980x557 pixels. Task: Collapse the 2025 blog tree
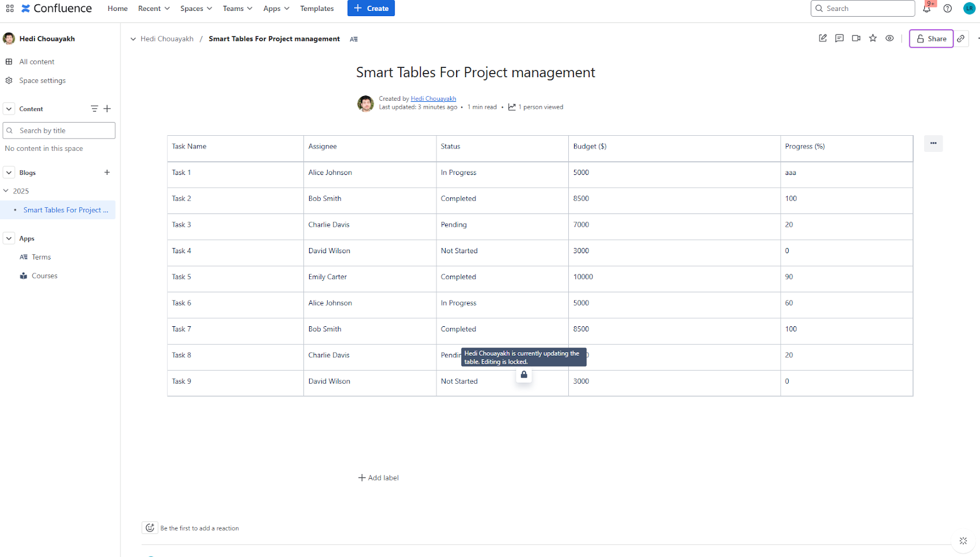coord(6,191)
